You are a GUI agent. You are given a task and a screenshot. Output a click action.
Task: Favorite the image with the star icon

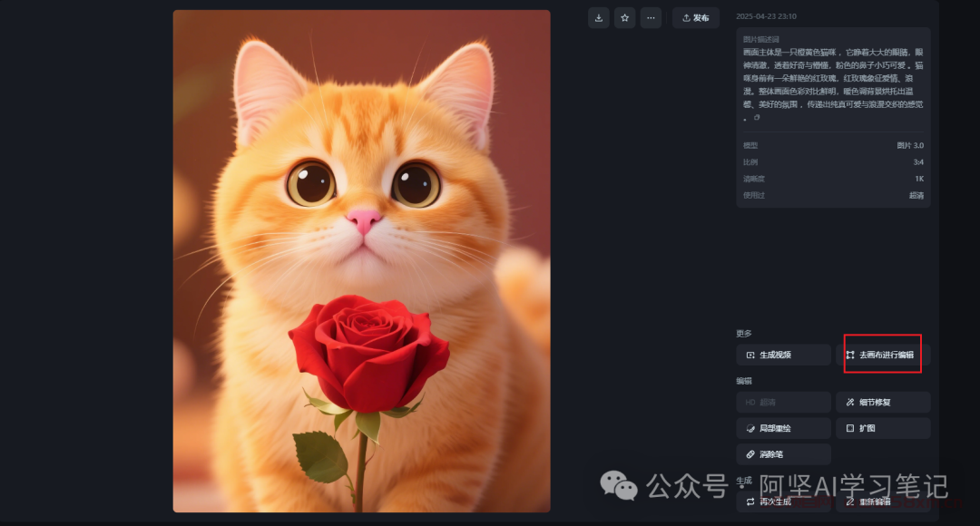(x=624, y=18)
